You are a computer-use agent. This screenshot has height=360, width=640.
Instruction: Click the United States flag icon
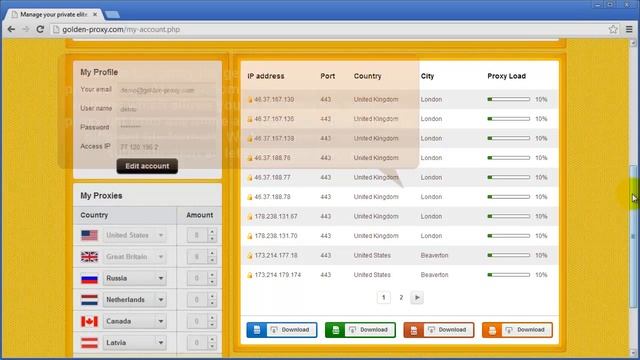coord(89,235)
